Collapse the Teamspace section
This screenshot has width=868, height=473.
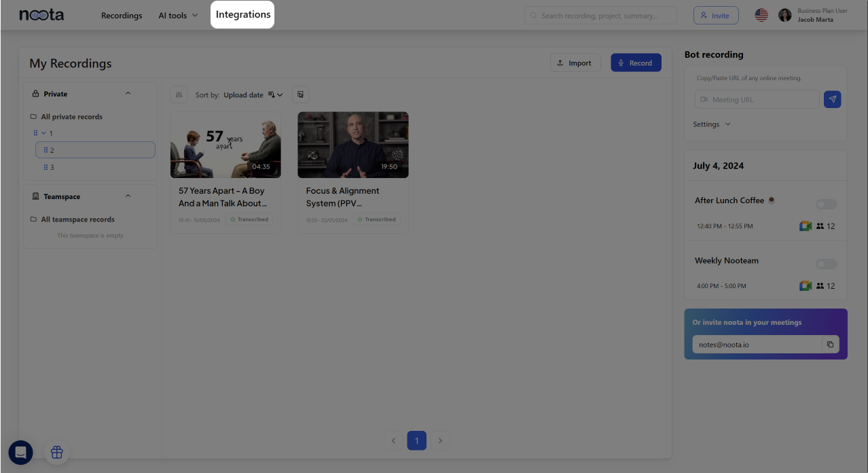point(128,196)
